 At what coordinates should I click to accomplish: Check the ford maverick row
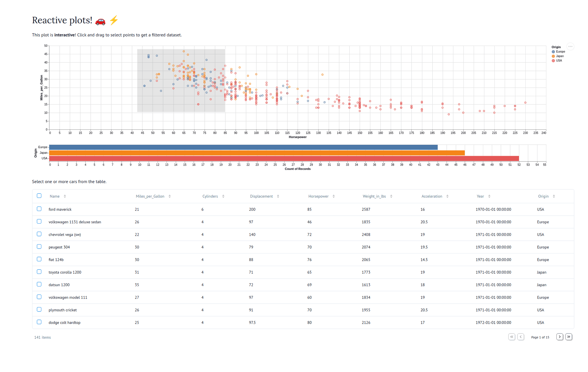click(39, 209)
